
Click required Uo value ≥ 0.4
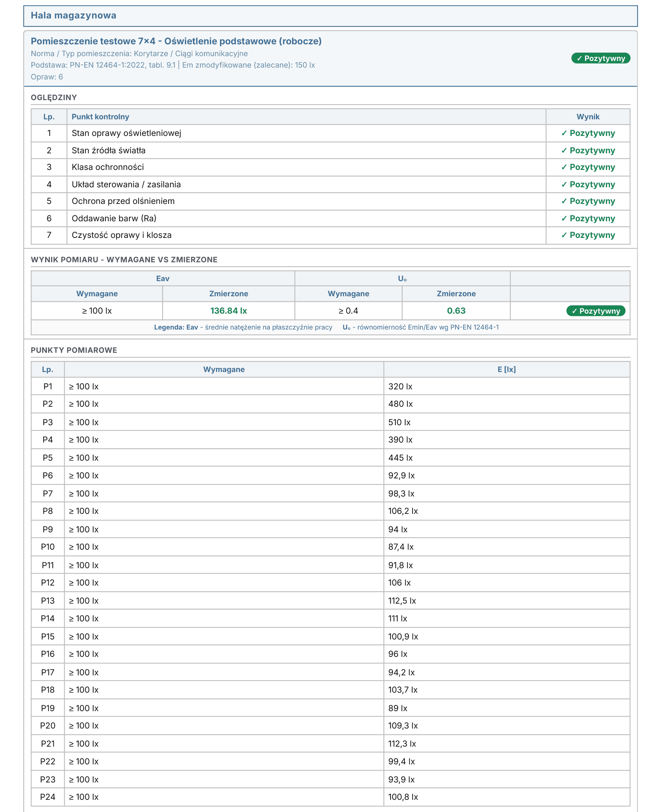pos(348,311)
